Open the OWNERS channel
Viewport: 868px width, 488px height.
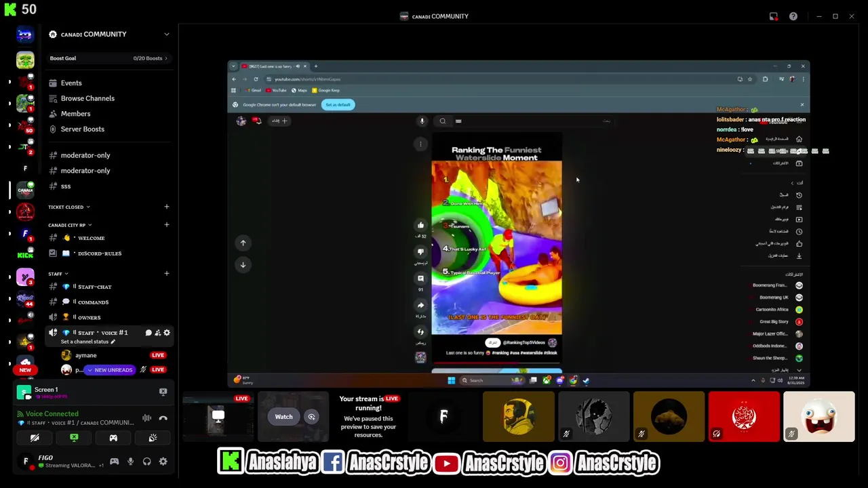pyautogui.click(x=89, y=317)
